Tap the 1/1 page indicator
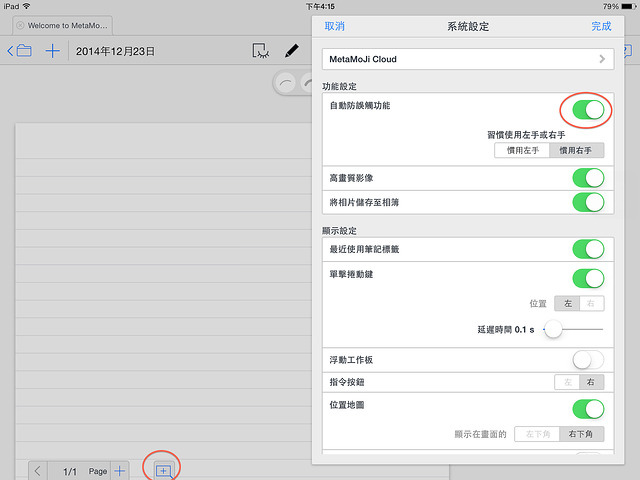Viewport: 640px width, 480px height. (70, 472)
